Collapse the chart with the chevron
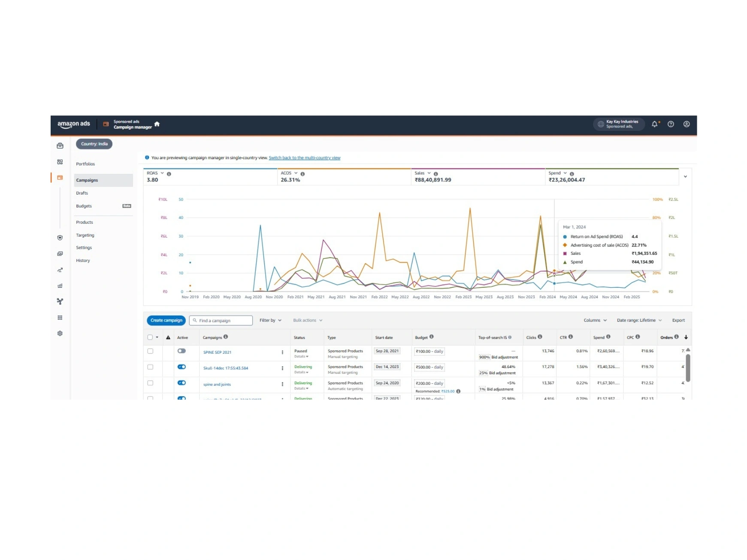The image size is (747, 560). (685, 176)
